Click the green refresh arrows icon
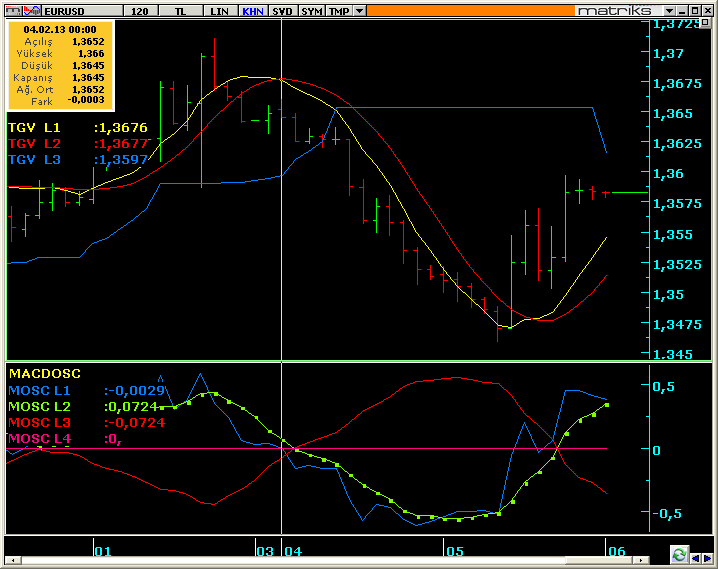The image size is (718, 569). 680,555
